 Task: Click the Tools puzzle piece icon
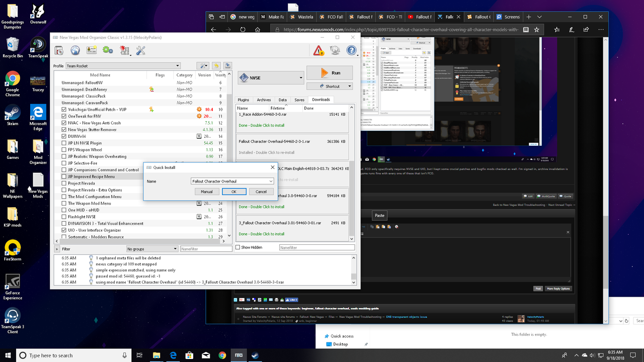point(124,50)
